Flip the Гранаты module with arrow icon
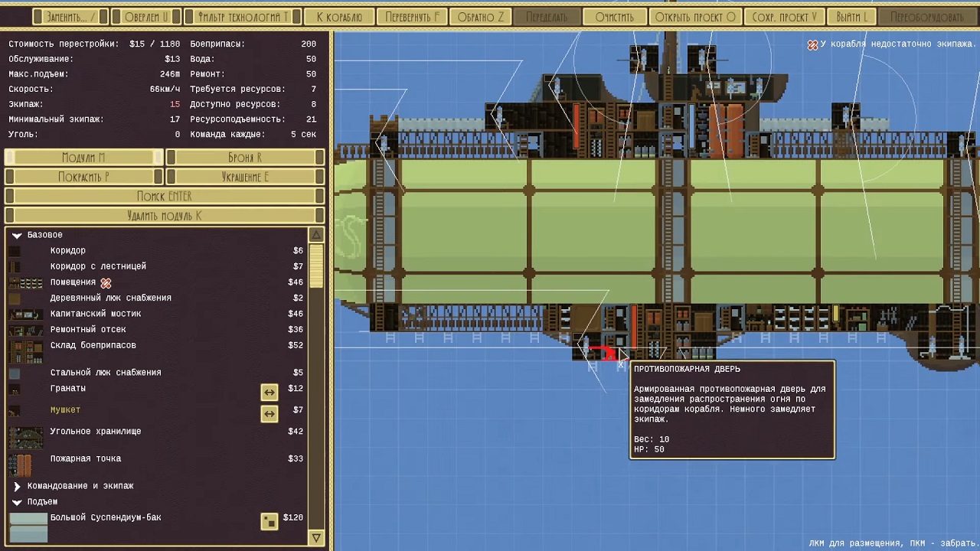This screenshot has width=980, height=551. [x=269, y=392]
